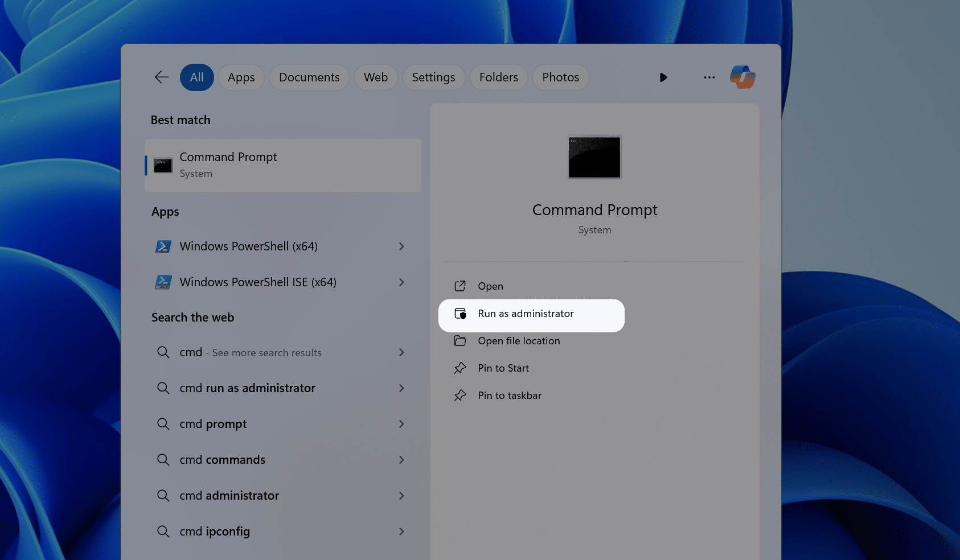This screenshot has height=560, width=960.
Task: Click the pin icon beside Pin to taskbar
Action: pos(460,396)
